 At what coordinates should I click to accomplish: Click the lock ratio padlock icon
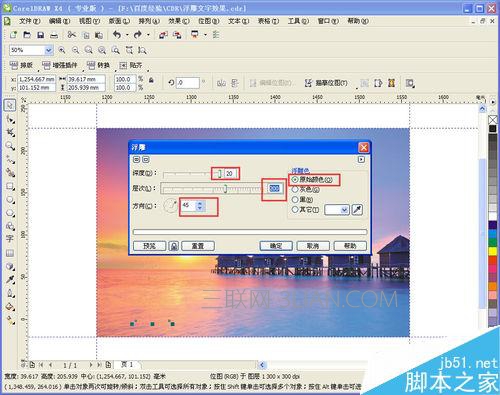tap(151, 80)
